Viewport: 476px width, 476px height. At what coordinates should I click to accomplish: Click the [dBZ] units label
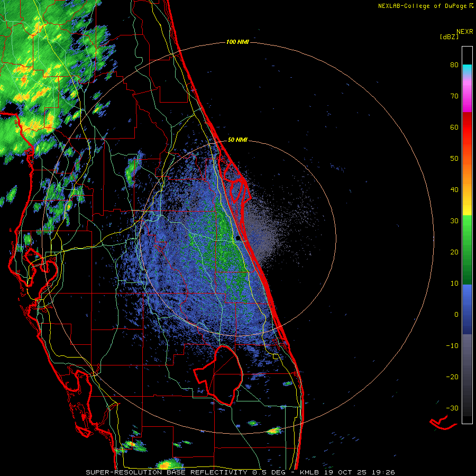click(449, 36)
